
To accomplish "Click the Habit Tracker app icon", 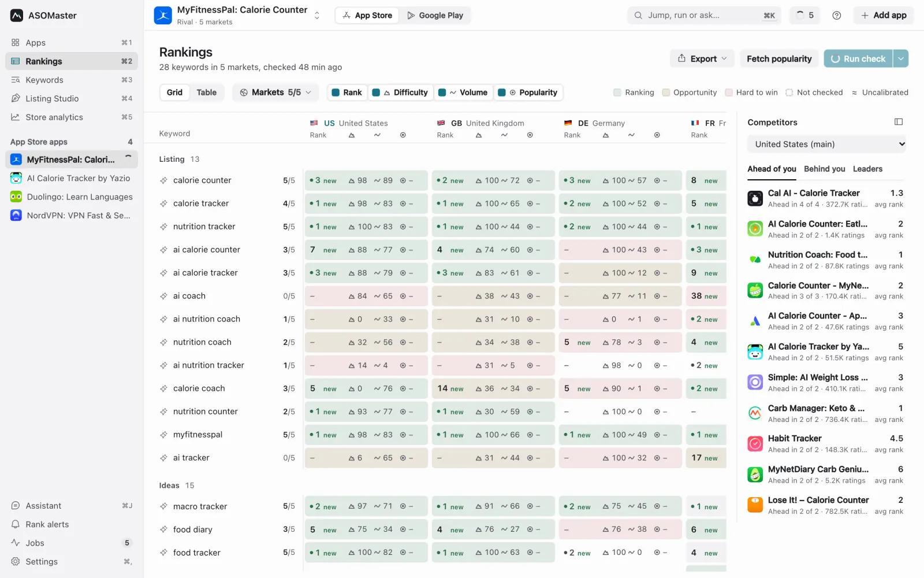I will point(755,444).
